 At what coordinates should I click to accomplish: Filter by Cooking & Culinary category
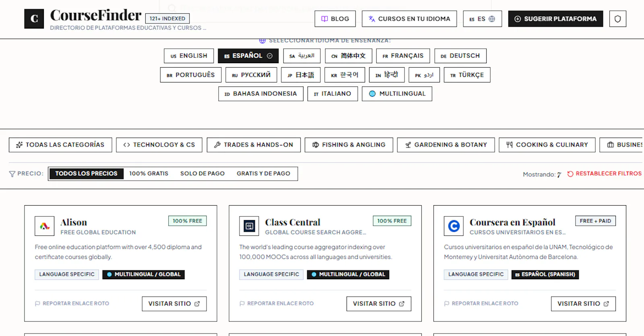[x=547, y=145]
